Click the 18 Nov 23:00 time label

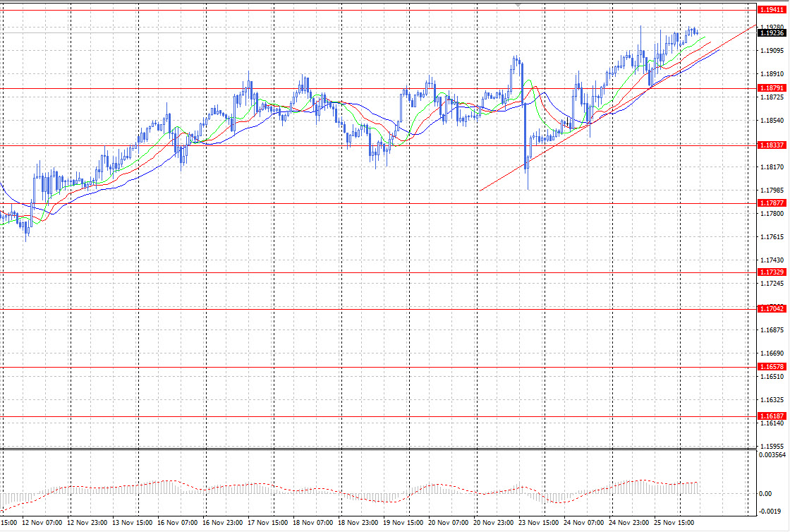click(358, 523)
